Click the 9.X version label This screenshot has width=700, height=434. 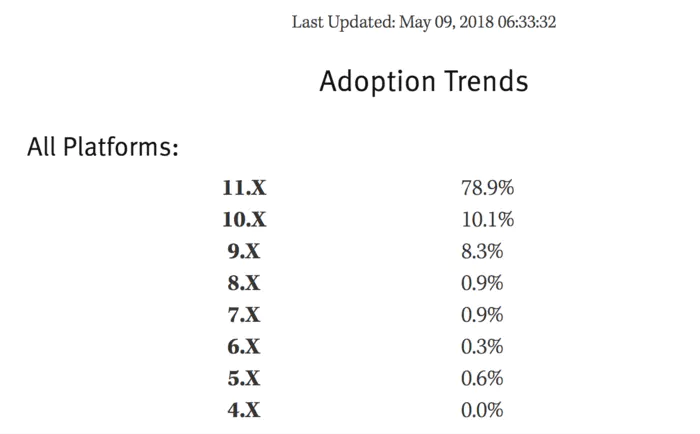pos(244,251)
